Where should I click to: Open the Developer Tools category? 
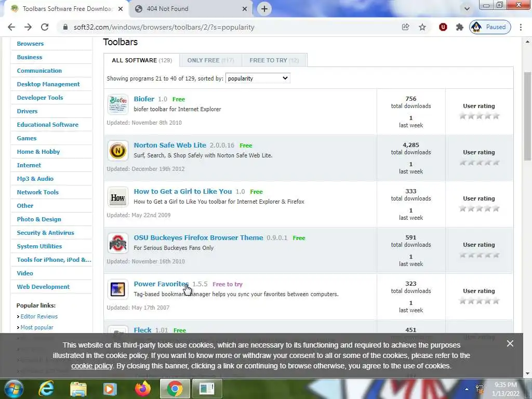pyautogui.click(x=40, y=98)
